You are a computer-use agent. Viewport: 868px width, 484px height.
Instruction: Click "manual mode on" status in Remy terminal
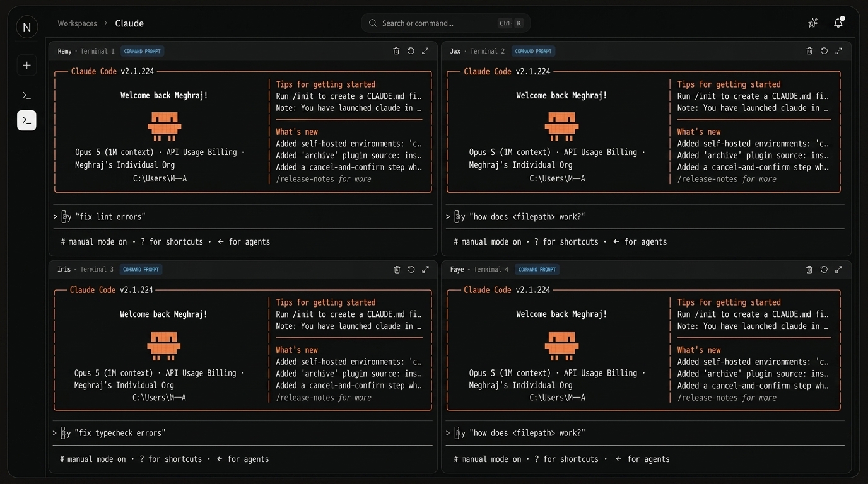click(x=97, y=242)
